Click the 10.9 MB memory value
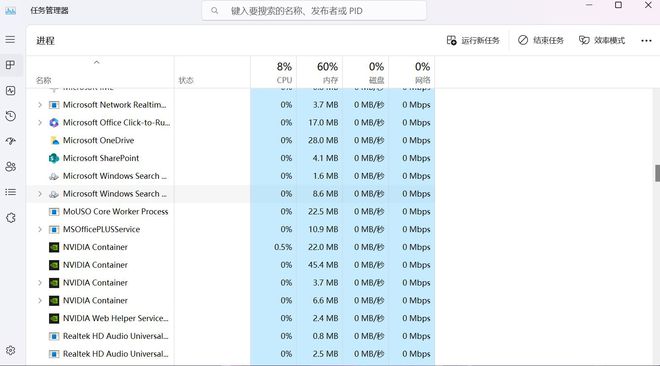The image size is (660, 366). (323, 229)
